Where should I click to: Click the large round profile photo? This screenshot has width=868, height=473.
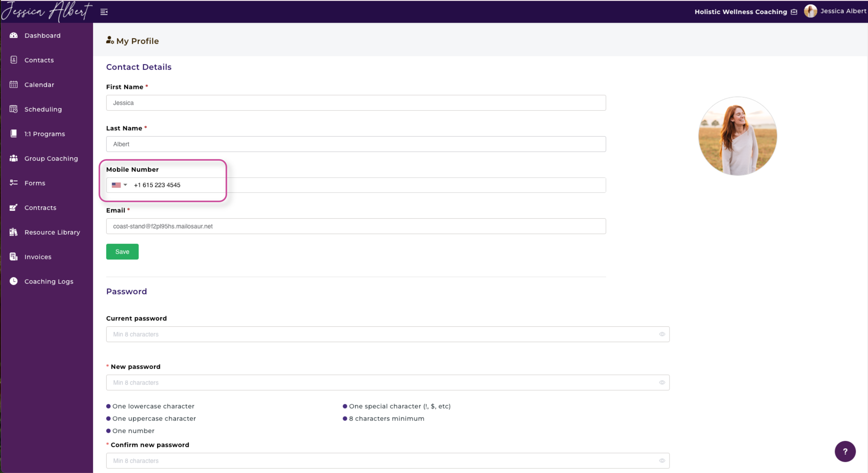click(738, 136)
